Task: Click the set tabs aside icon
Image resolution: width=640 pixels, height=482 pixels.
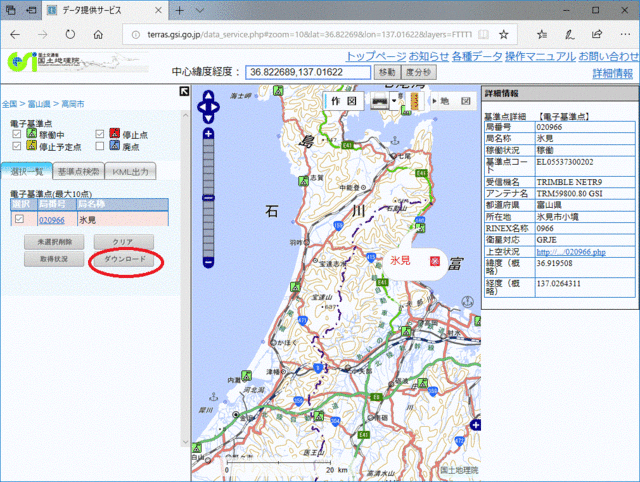Action: click(31, 11)
